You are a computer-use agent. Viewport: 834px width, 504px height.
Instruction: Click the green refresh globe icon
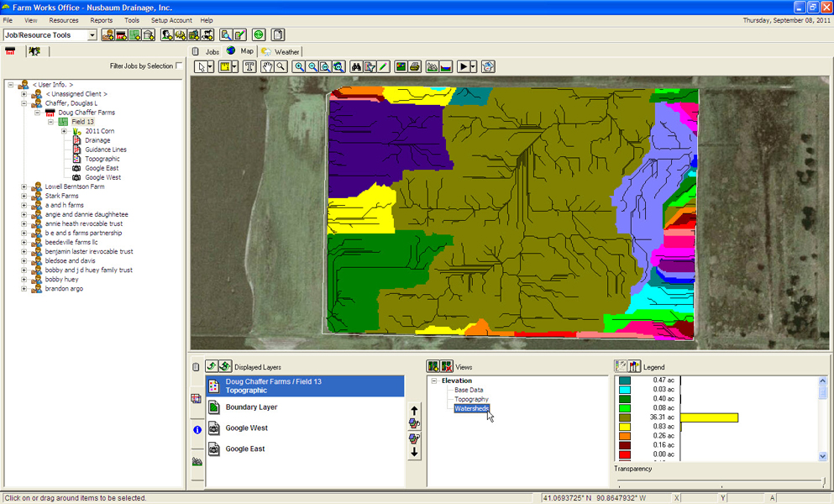click(259, 34)
